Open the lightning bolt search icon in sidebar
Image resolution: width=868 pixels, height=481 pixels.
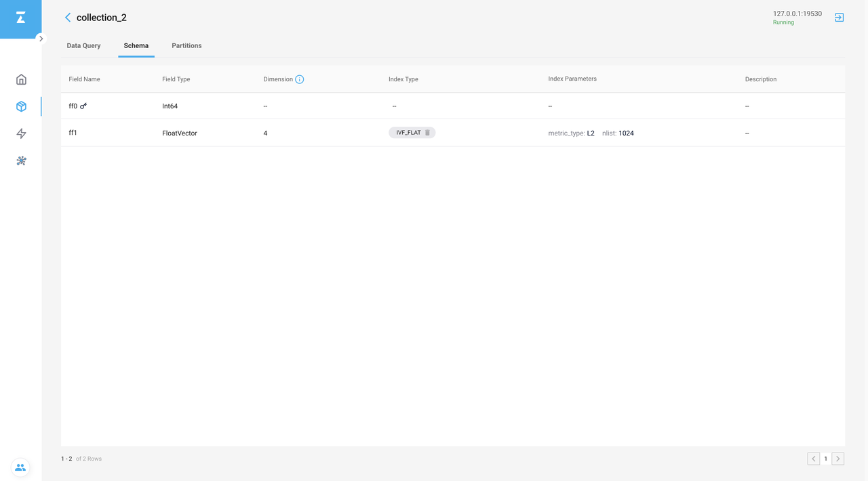(21, 133)
